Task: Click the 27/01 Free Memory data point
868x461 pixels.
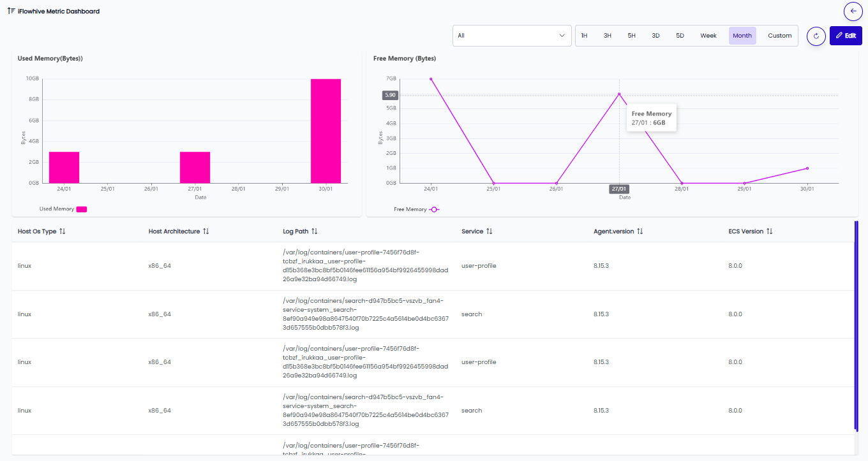Action: (x=619, y=94)
